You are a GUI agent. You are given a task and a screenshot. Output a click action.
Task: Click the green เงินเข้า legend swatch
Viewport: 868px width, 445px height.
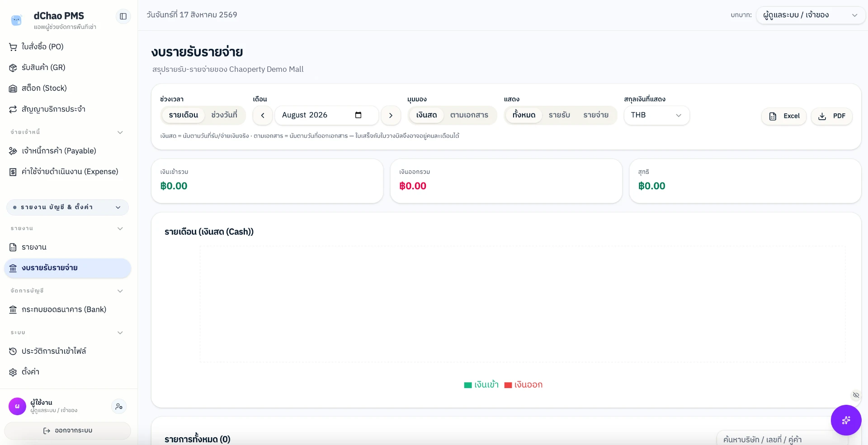[468, 385]
